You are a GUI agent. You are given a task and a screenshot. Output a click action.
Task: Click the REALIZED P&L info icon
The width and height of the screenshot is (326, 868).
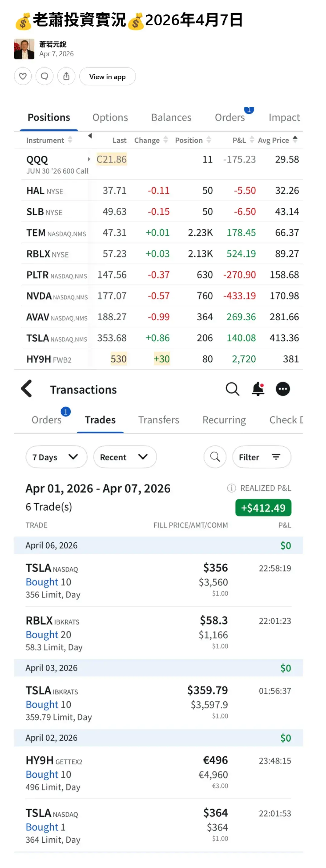coord(231,488)
